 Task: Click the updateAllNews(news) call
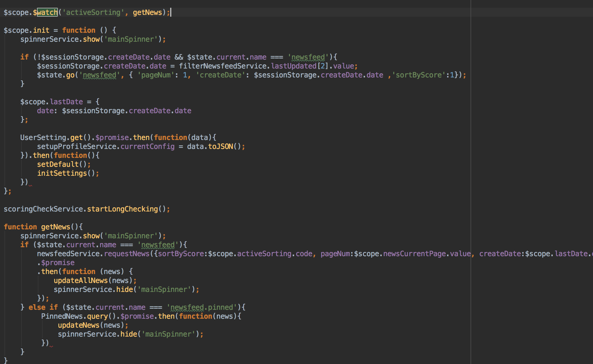pos(80,281)
